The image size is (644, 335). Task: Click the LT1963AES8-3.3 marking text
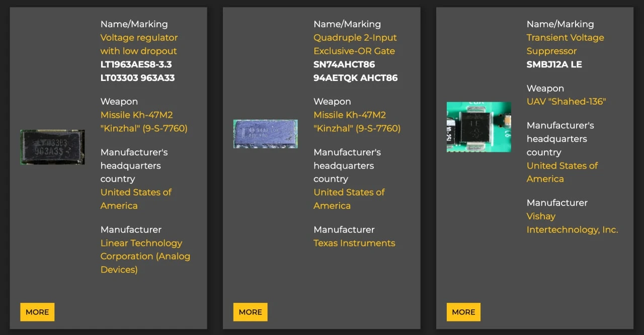click(136, 64)
